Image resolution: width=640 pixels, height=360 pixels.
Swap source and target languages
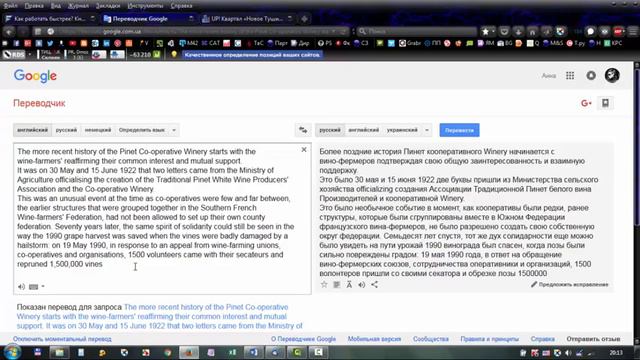(303, 130)
